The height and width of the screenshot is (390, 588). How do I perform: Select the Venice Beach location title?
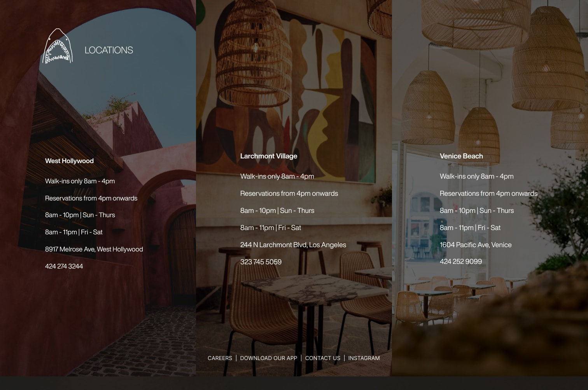[x=461, y=156]
